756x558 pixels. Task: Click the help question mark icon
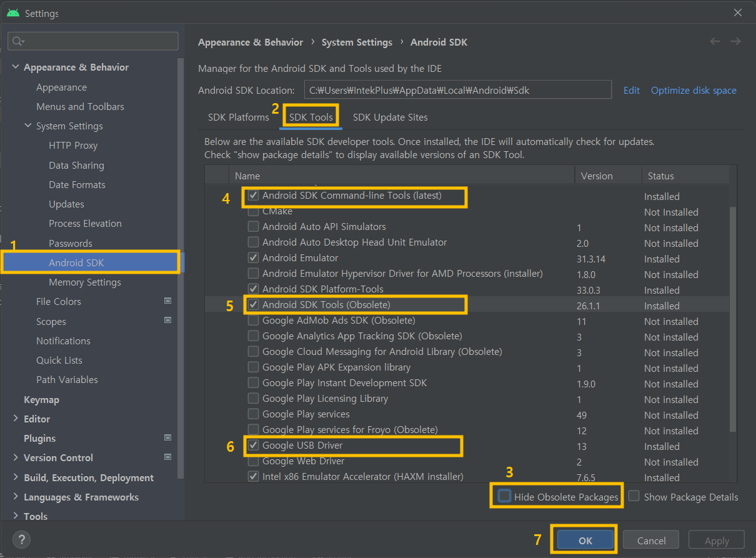tap(21, 540)
